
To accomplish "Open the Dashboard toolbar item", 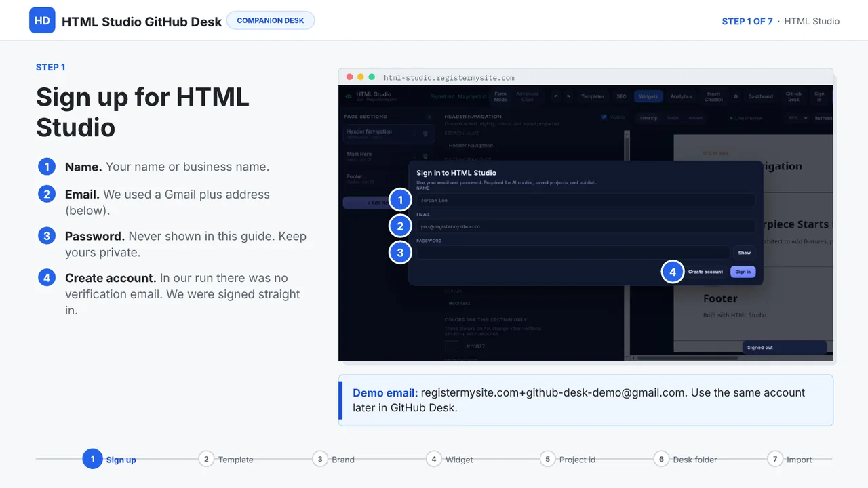I will pyautogui.click(x=760, y=96).
